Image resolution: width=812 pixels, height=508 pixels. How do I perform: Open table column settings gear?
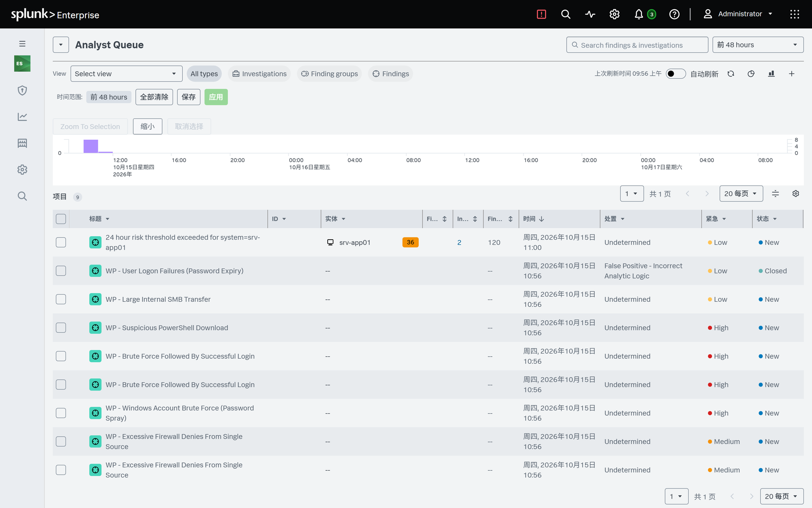796,193
